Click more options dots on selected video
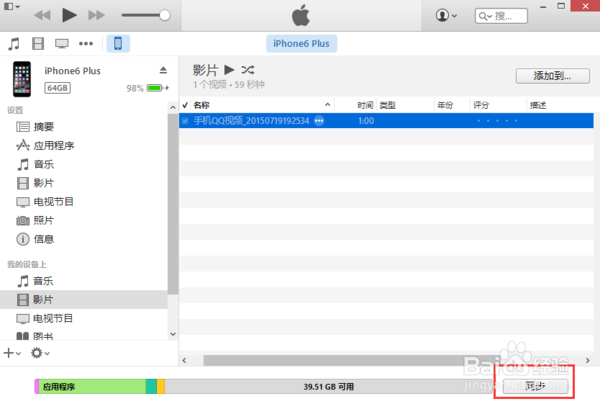 [x=319, y=120]
